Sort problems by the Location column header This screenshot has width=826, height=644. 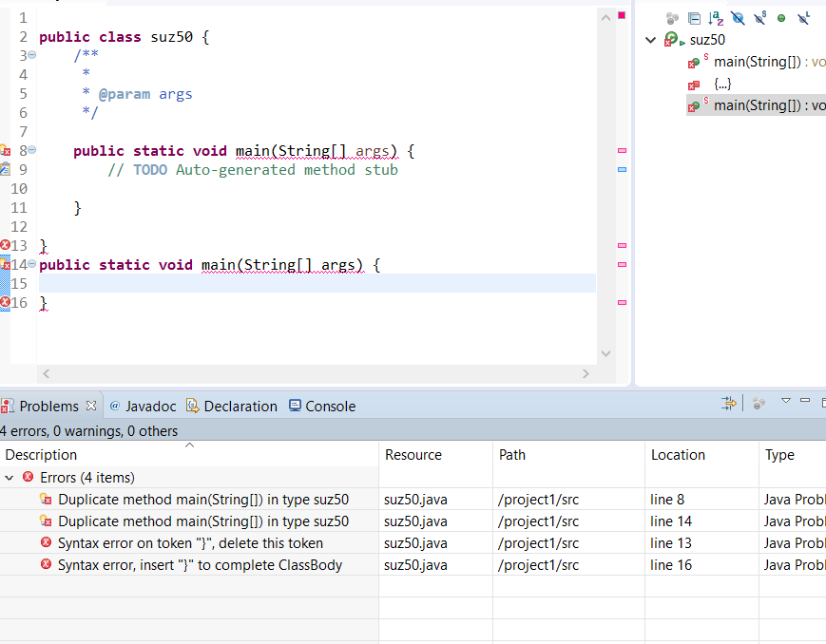(x=678, y=455)
